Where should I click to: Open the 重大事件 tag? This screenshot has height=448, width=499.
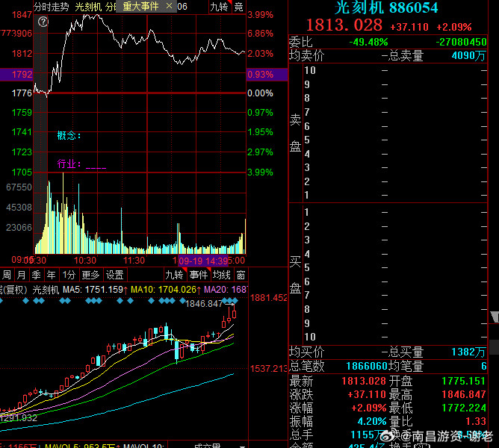[x=140, y=6]
